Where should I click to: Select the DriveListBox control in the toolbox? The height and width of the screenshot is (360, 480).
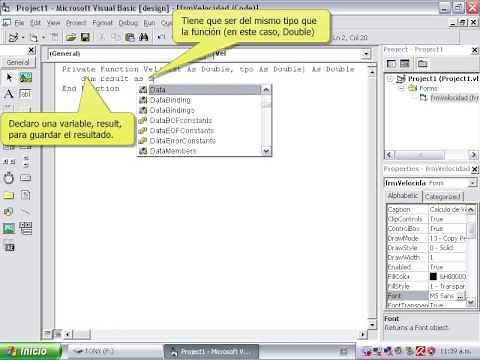25,178
